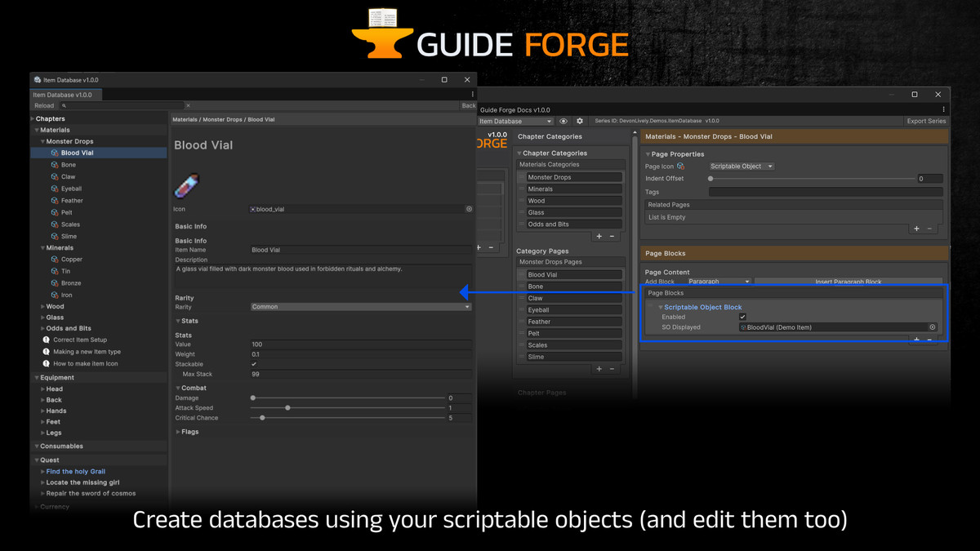Select Eyeball in Monster Drops Pages list

point(574,310)
